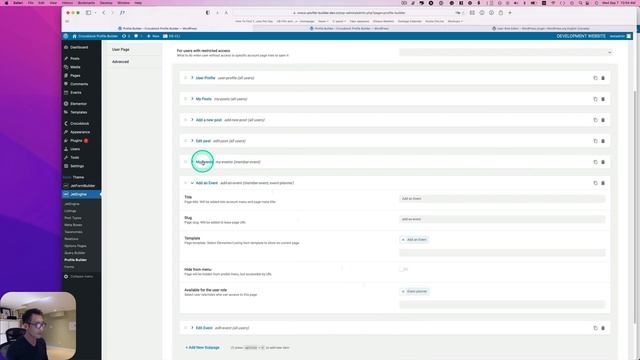
Task: Edit the Title input field
Action: tap(502, 199)
